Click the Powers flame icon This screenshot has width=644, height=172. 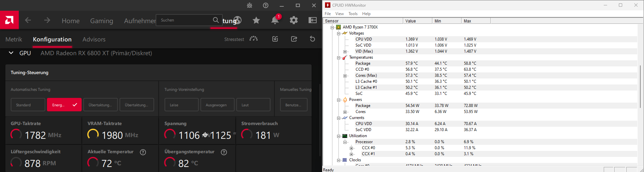point(345,100)
